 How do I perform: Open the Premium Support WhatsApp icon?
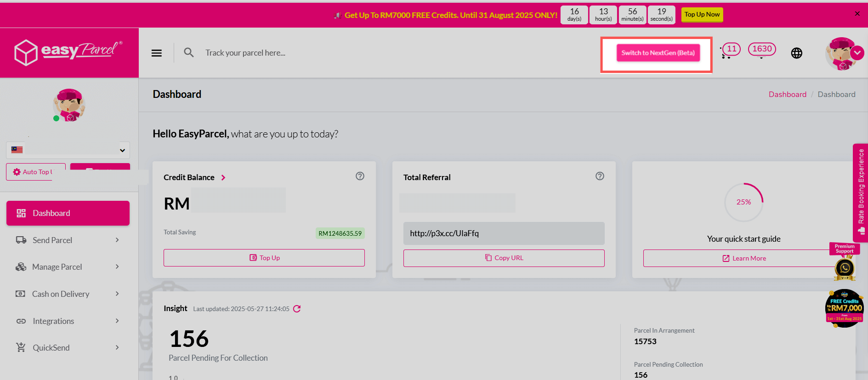coord(845,268)
